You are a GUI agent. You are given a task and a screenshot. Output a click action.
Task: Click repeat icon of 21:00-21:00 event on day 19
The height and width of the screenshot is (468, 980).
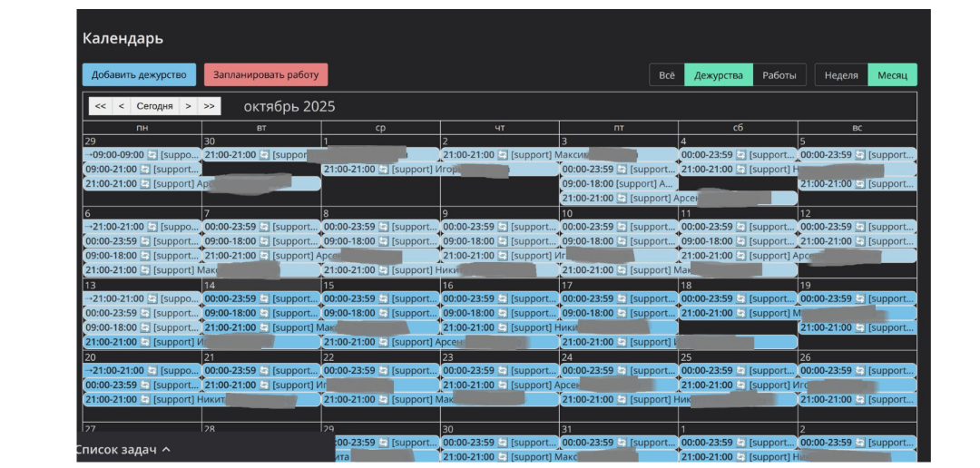(x=860, y=327)
